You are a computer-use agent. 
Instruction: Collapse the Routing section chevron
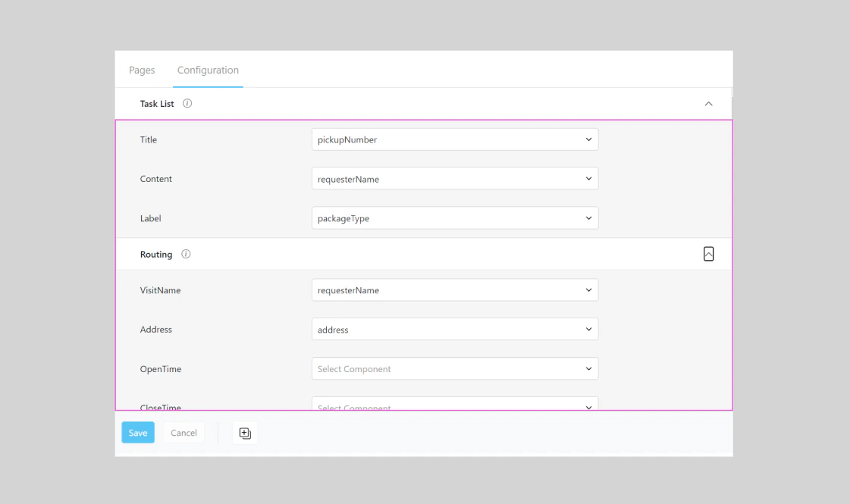tap(708, 253)
